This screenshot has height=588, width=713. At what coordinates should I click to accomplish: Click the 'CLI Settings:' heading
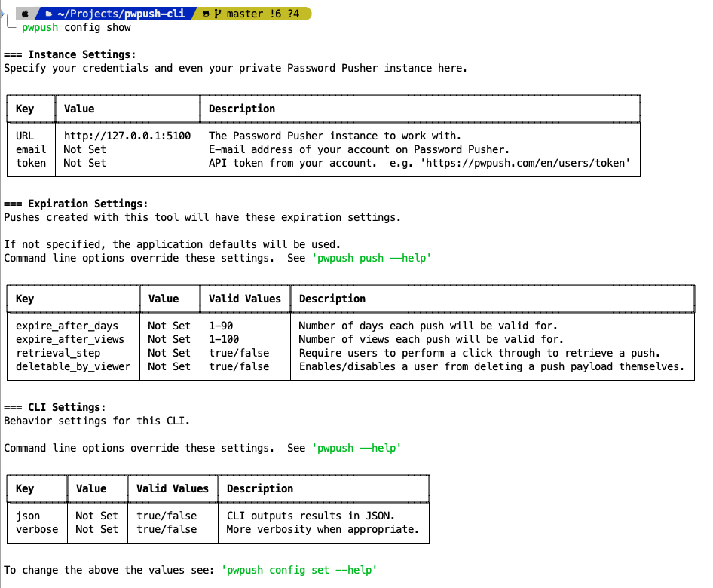67,408
